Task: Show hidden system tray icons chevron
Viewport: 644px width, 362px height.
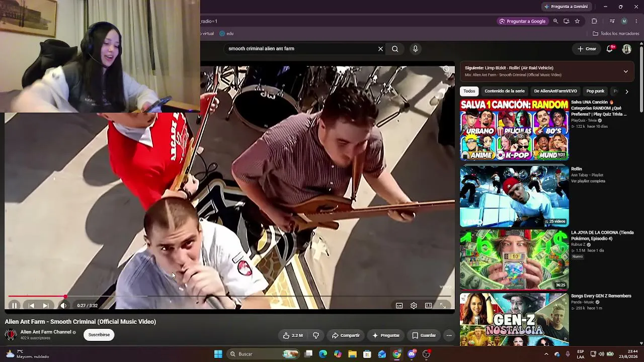Action: click(546, 354)
